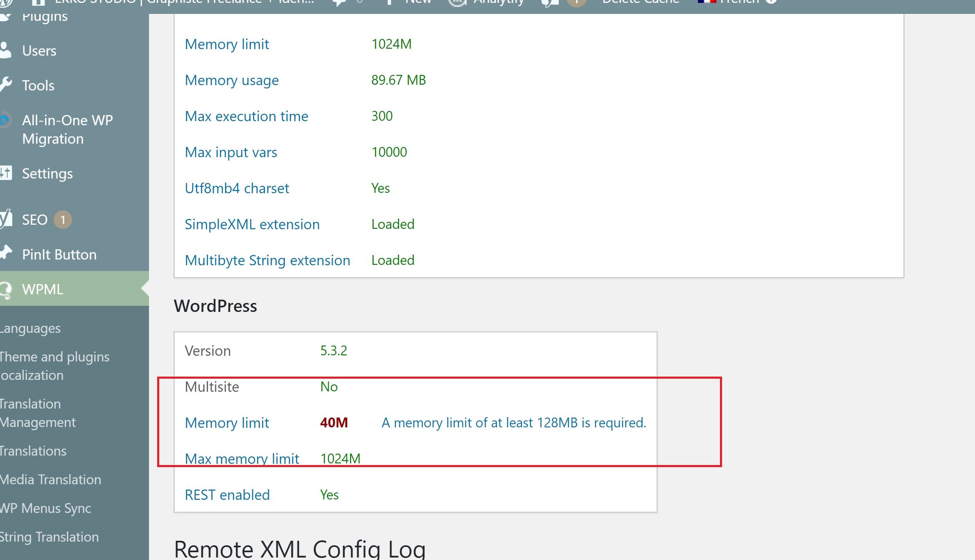
Task: Select the red 40M memory limit value
Action: (334, 423)
